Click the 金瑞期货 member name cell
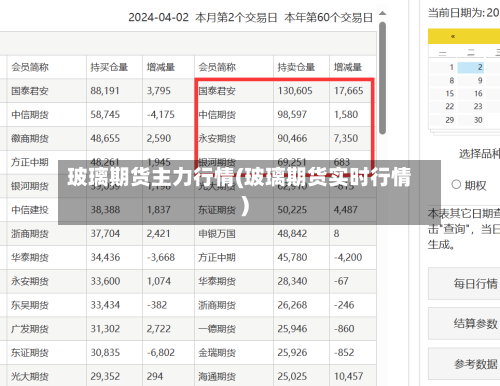The width and height of the screenshot is (500, 386). (x=234, y=353)
